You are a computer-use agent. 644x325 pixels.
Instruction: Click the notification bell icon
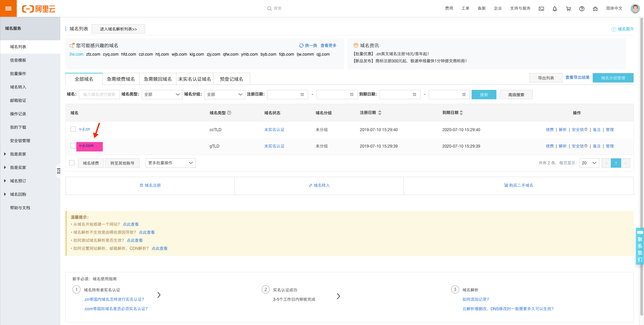(555, 9)
